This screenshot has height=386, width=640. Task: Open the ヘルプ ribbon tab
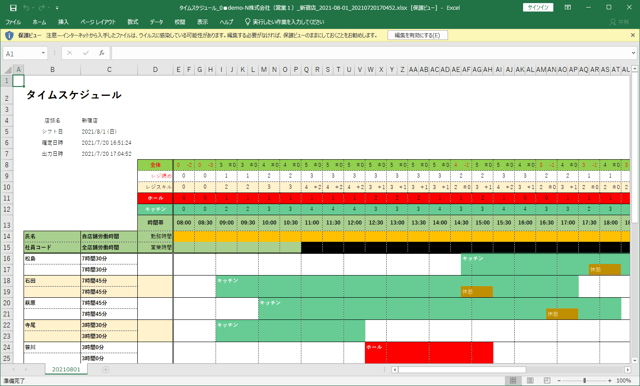[226, 22]
